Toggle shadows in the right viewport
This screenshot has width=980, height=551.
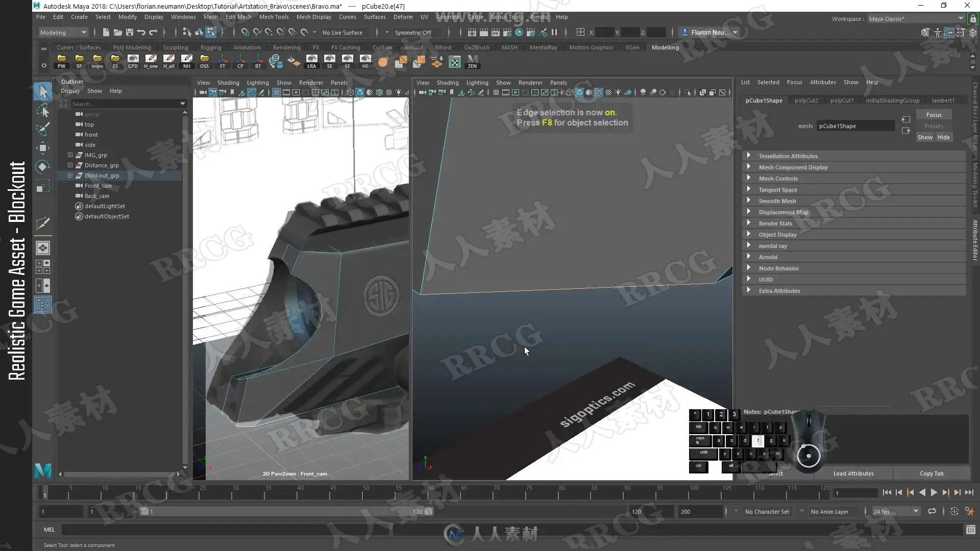[x=628, y=92]
